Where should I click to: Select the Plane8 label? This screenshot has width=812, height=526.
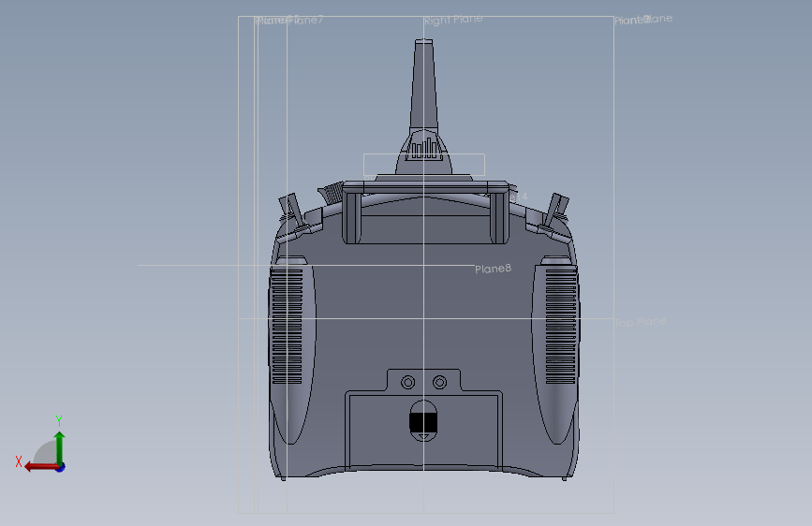click(493, 269)
